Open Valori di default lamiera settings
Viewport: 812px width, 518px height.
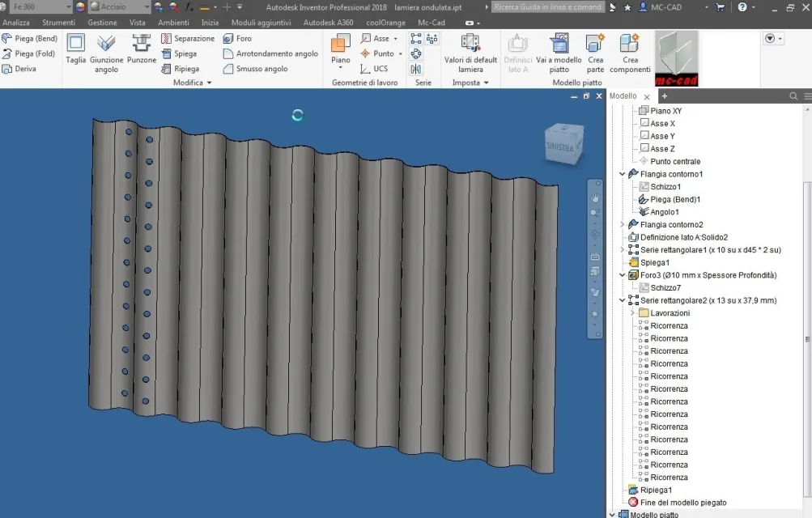click(x=470, y=53)
